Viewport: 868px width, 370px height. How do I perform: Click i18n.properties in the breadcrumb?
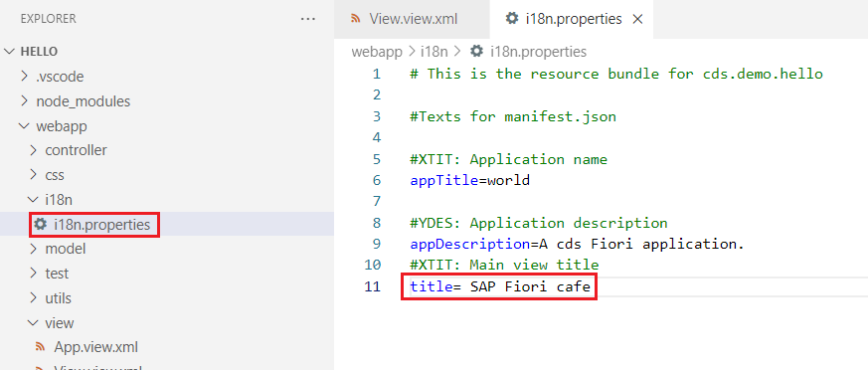click(538, 52)
